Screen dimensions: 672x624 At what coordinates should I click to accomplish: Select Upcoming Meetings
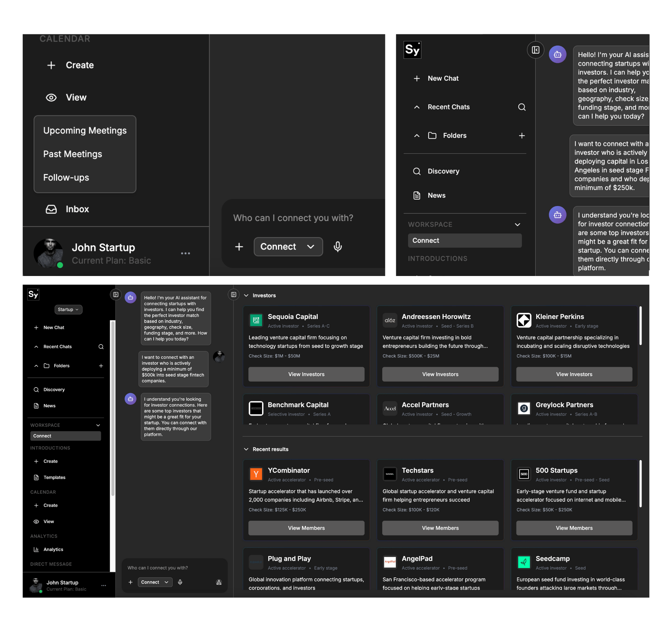click(x=85, y=131)
